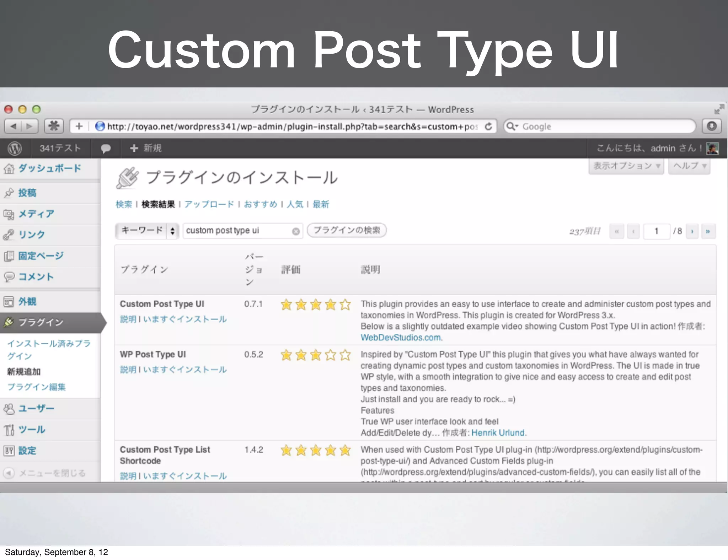Click the 評価 column header
Screen dimensions: 728x560
coord(291,270)
